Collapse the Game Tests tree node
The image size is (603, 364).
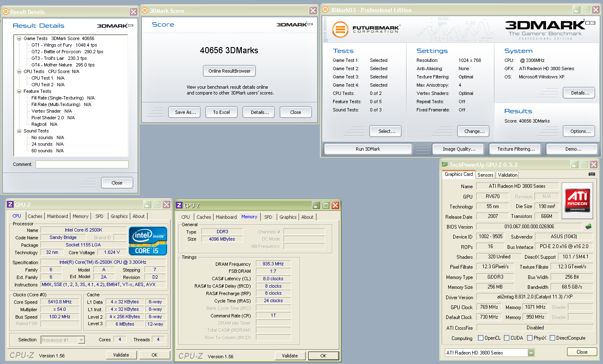tap(19, 38)
